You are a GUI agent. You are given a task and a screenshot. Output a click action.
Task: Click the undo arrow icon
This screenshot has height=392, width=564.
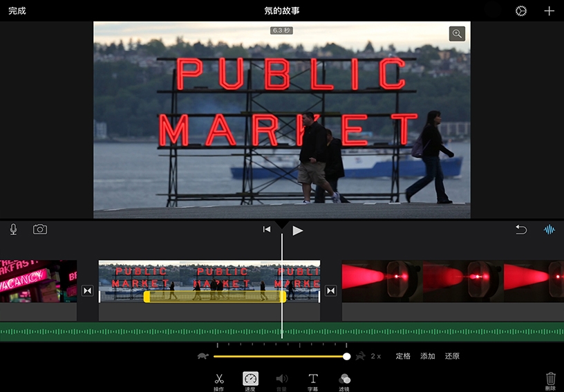[521, 230]
